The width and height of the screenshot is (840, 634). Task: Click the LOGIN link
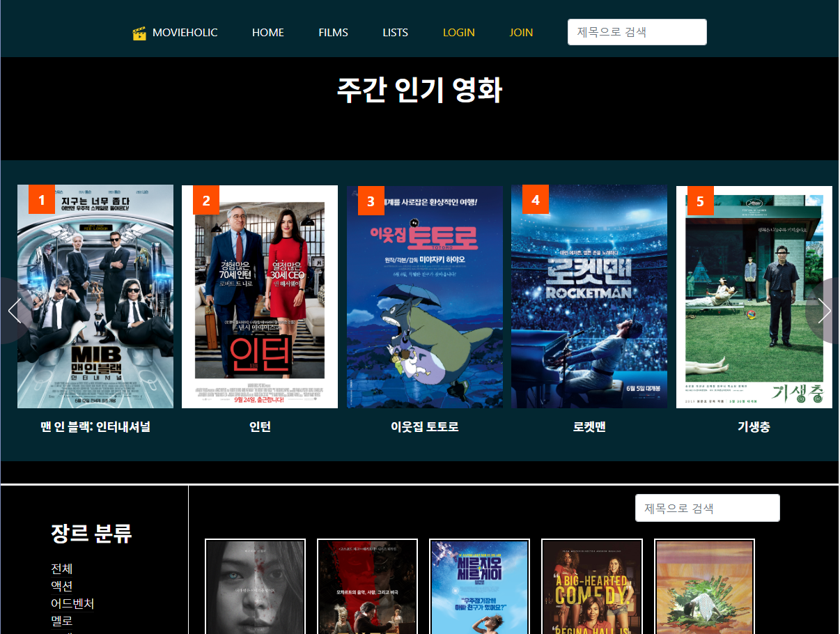459,33
